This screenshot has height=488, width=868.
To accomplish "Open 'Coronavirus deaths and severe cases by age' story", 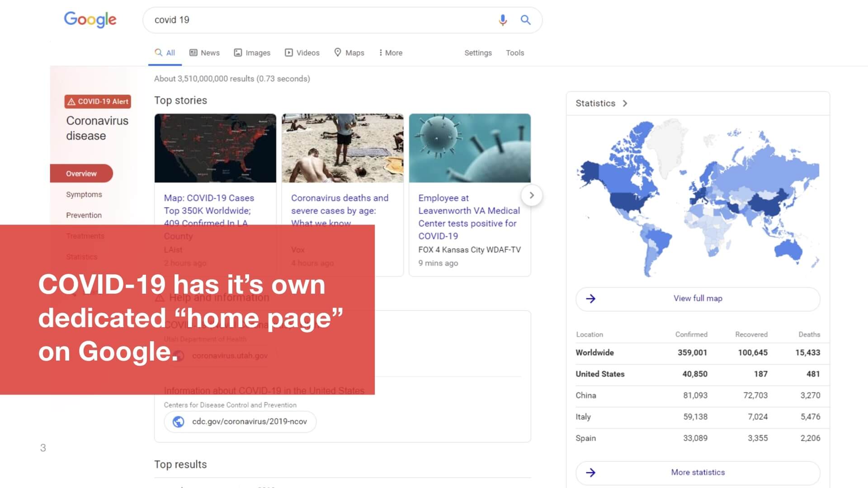I will [340, 210].
